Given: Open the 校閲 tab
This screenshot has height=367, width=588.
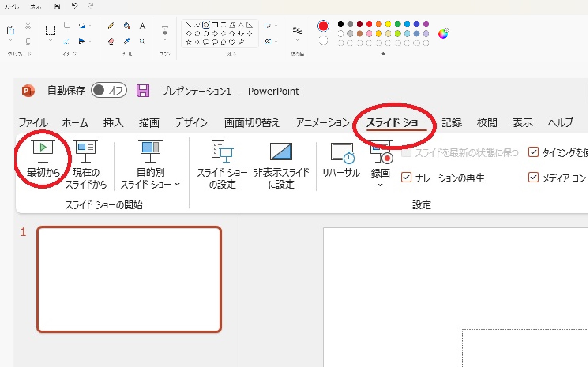Looking at the screenshot, I should pyautogui.click(x=487, y=123).
